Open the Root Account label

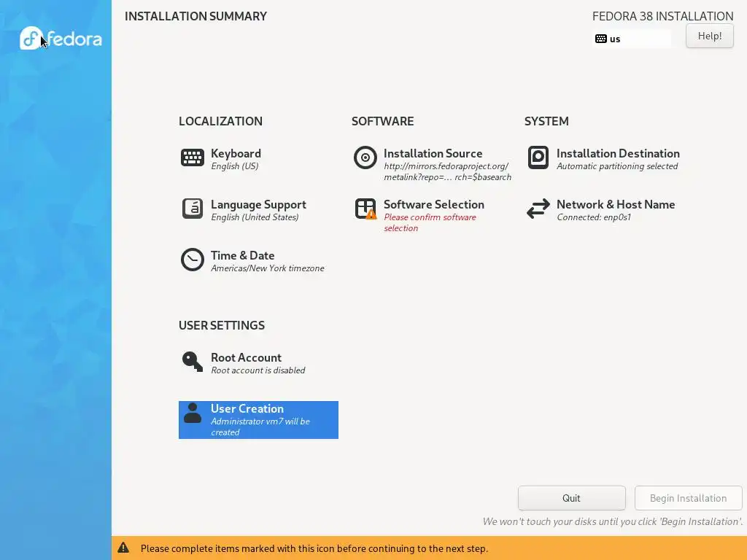coord(247,357)
